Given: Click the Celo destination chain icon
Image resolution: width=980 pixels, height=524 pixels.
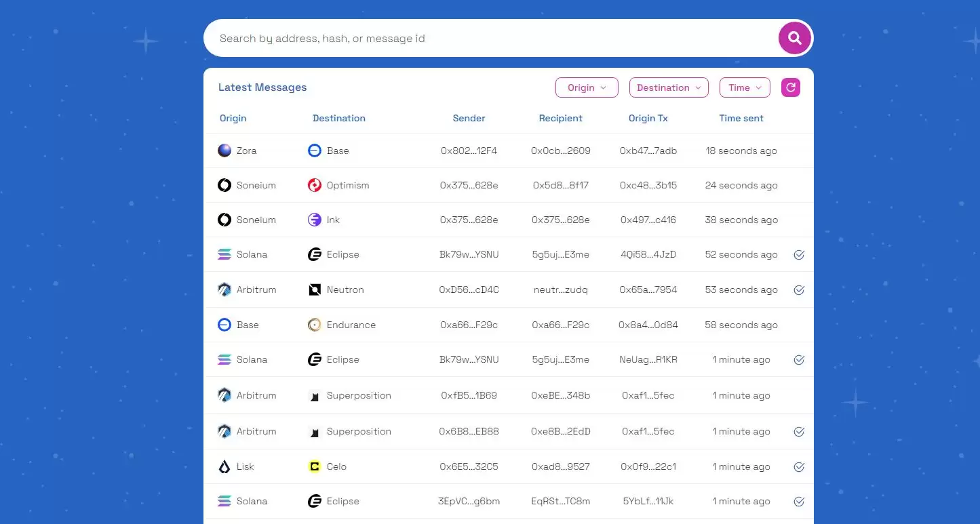Looking at the screenshot, I should coord(315,466).
